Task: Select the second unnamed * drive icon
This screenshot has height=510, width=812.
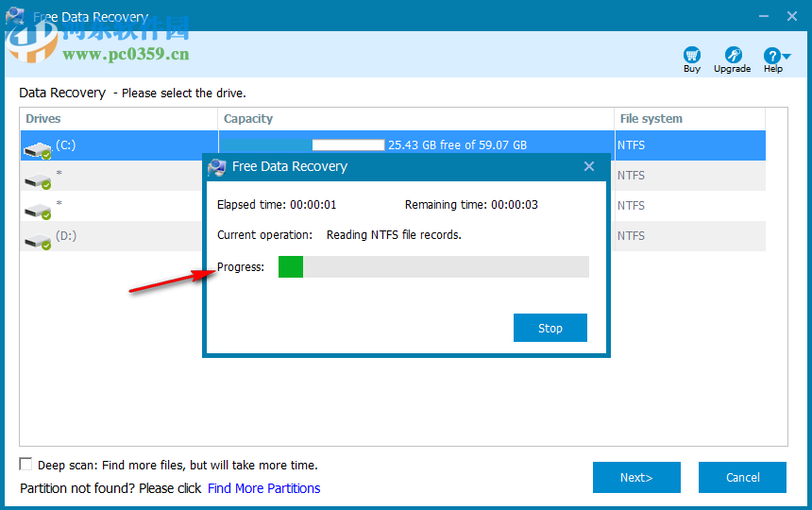Action: click(37, 211)
